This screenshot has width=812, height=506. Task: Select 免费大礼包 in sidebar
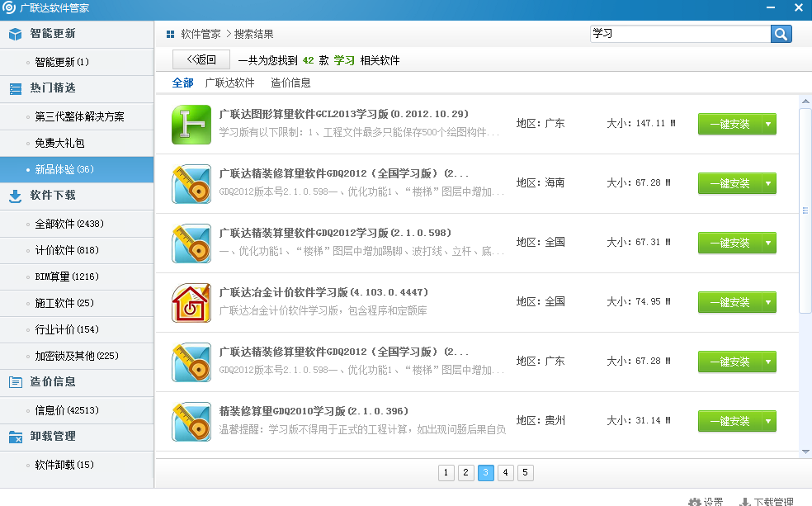click(78, 143)
